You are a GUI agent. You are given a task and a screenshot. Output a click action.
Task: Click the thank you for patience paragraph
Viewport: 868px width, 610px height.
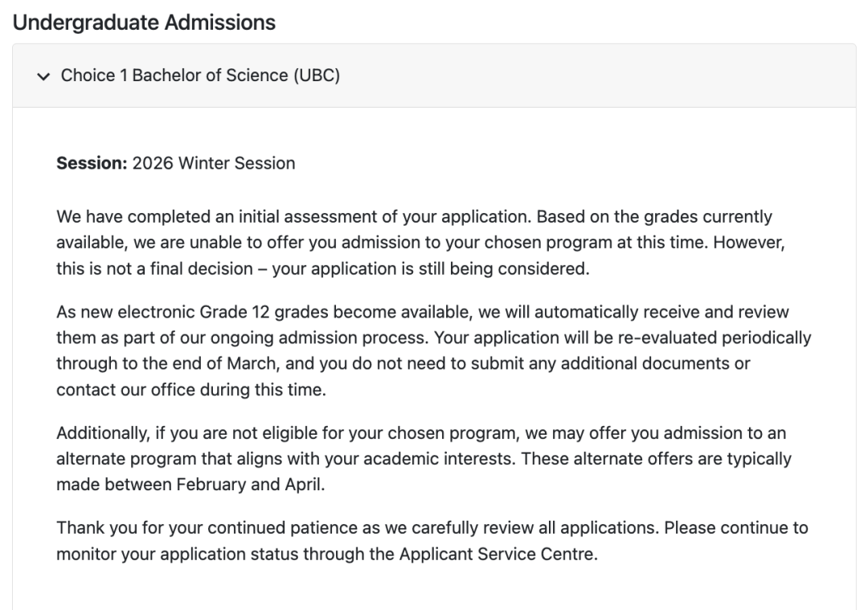(432, 541)
